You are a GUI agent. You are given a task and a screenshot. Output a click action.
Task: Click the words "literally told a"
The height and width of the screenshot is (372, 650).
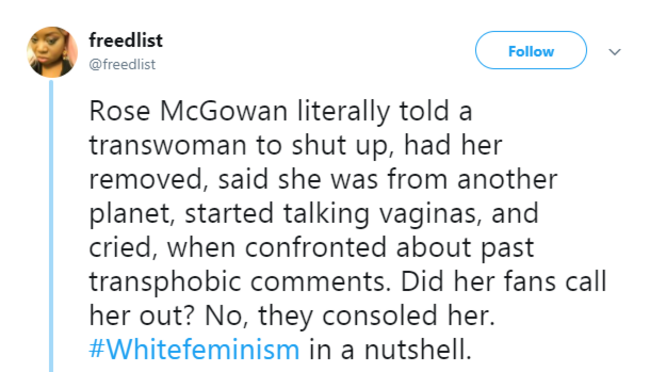[385, 112]
